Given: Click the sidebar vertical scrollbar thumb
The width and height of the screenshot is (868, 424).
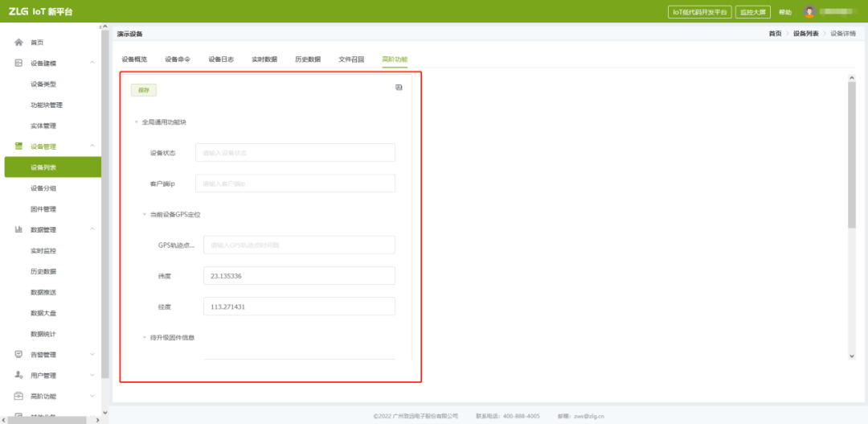Looking at the screenshot, I should point(105,204).
